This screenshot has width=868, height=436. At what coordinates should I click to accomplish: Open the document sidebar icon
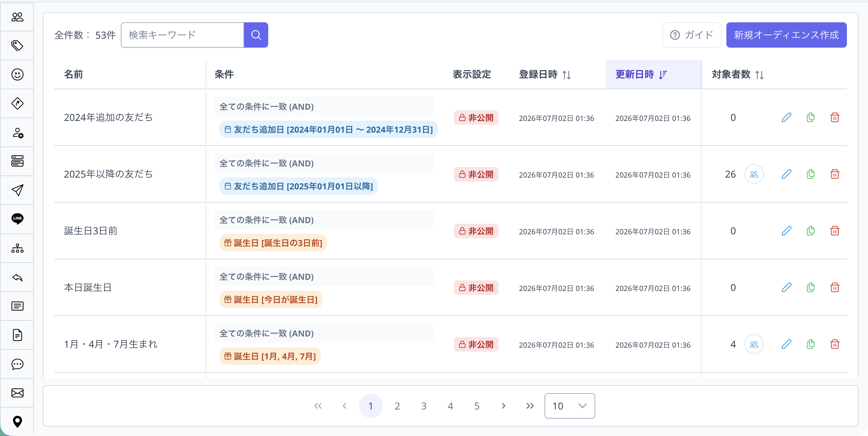(x=17, y=335)
